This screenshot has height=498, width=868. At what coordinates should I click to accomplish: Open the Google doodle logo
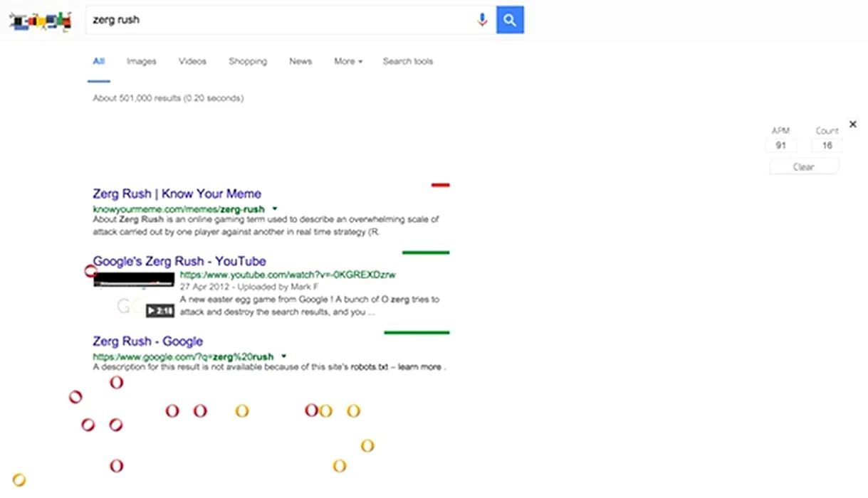pos(41,21)
